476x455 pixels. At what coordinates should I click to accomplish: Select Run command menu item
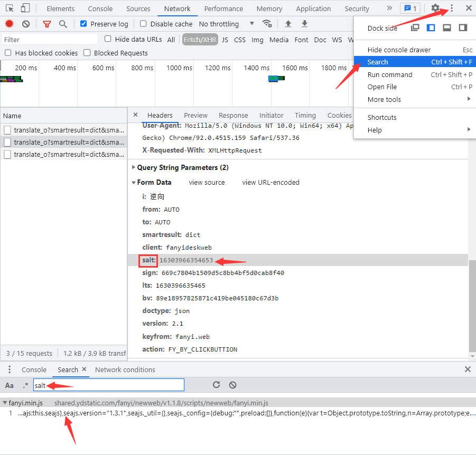[390, 74]
